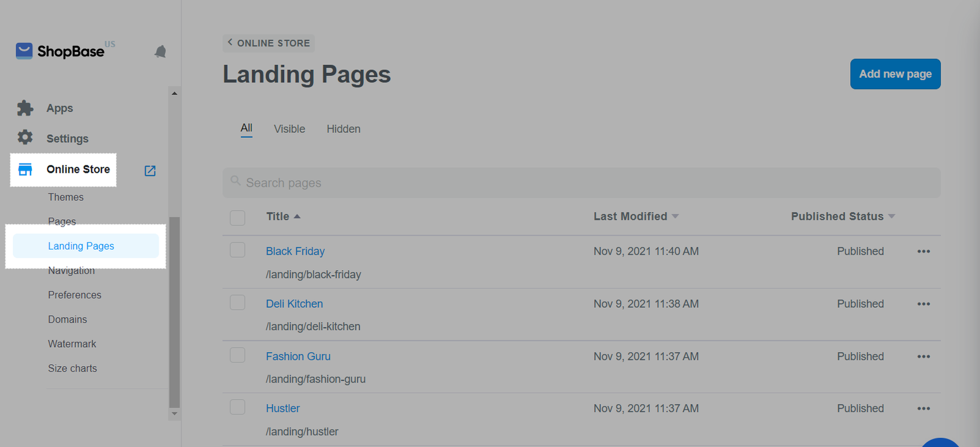
Task: Open the Deli Kitchen page link
Action: point(294,304)
